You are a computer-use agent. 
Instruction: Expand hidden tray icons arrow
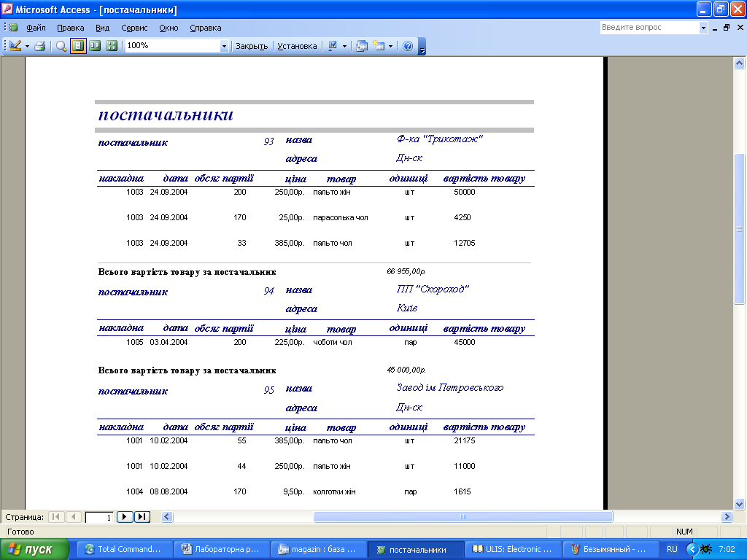point(692,549)
